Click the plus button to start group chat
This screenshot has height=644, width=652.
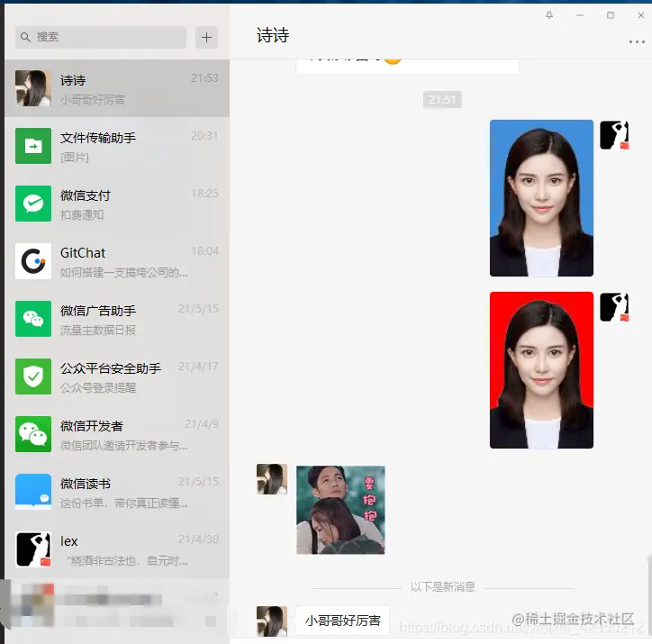tap(206, 38)
